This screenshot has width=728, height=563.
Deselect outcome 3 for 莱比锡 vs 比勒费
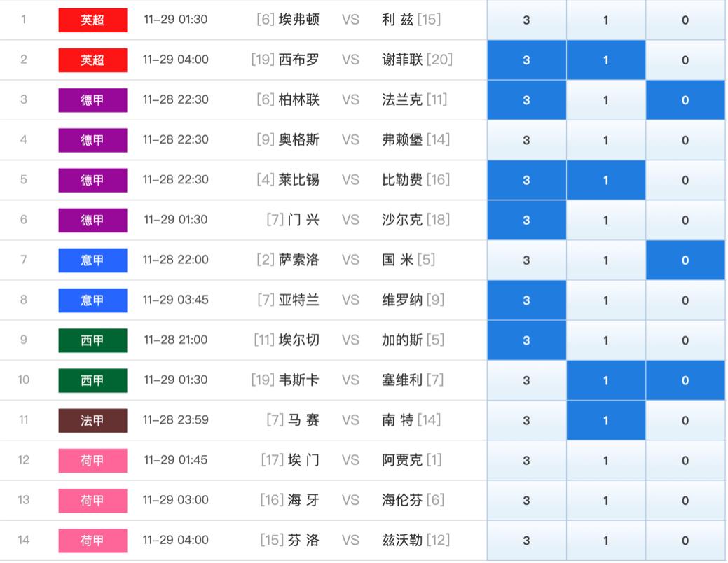[x=526, y=180]
